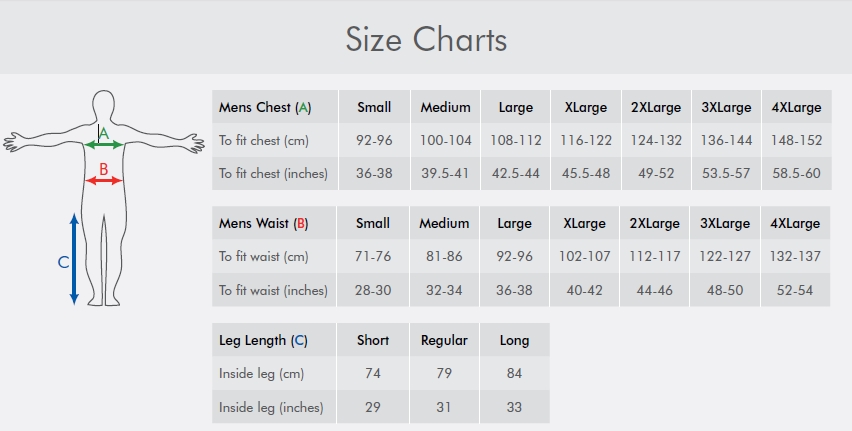Click chest cm value 100-104 for Medium

click(446, 140)
